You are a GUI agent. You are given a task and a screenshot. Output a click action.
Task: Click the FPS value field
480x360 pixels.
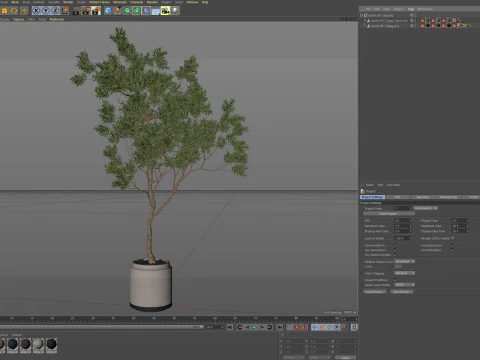(403, 221)
